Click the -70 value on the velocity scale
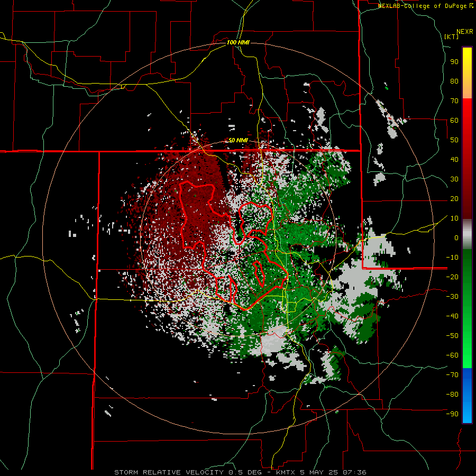476x476 pixels. (452, 375)
